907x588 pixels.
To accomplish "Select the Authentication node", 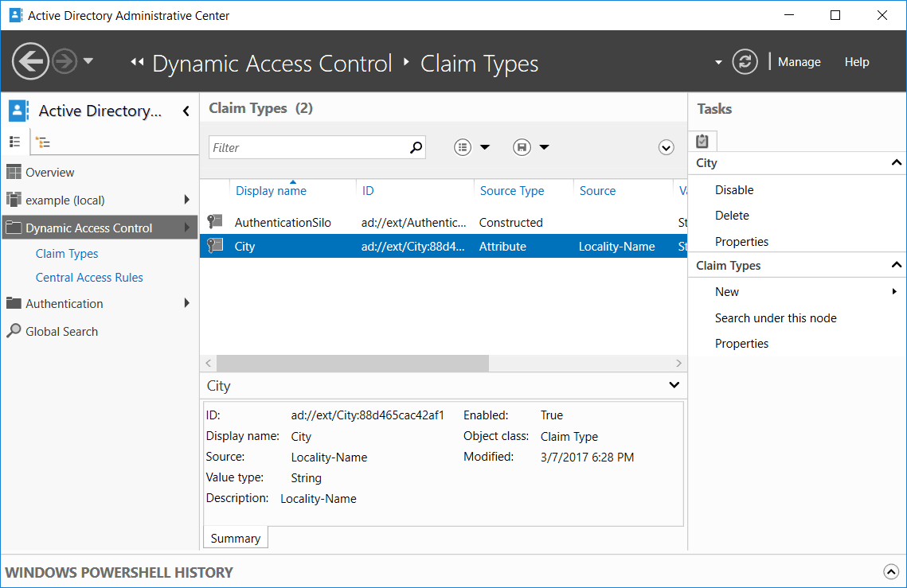I will tap(65, 303).
